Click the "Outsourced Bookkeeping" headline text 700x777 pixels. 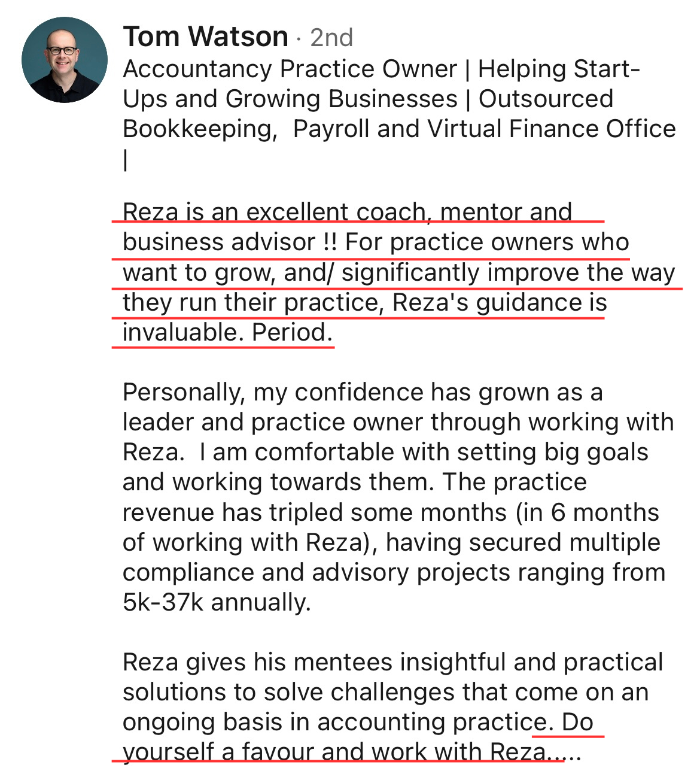(x=368, y=114)
